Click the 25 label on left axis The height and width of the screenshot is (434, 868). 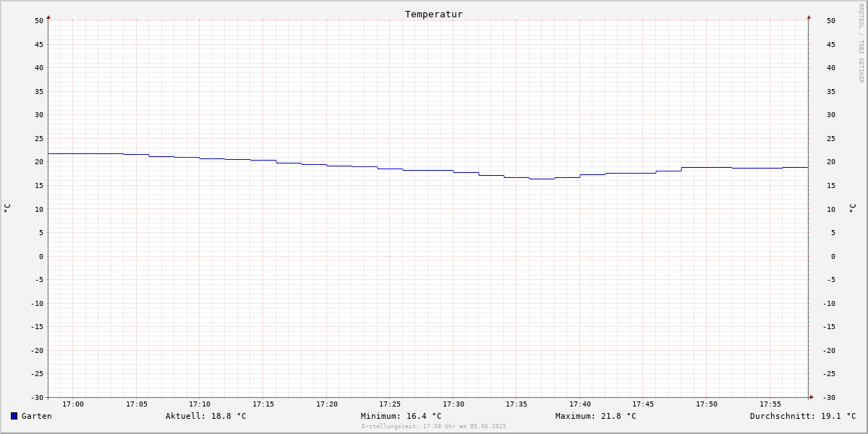pos(39,138)
